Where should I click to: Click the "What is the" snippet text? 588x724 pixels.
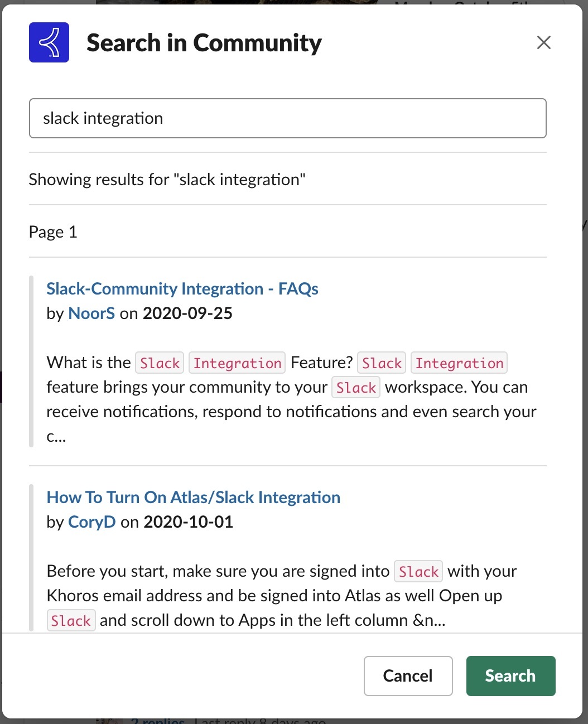click(x=89, y=363)
